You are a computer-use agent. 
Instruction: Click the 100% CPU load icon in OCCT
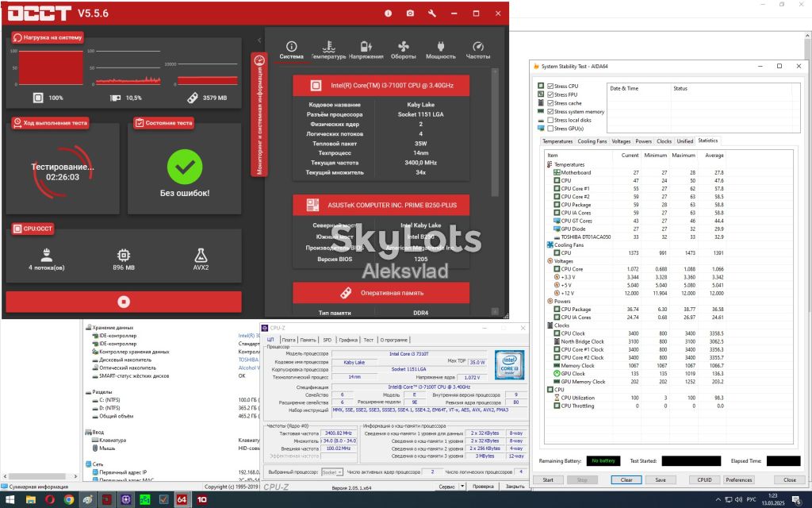click(x=38, y=98)
